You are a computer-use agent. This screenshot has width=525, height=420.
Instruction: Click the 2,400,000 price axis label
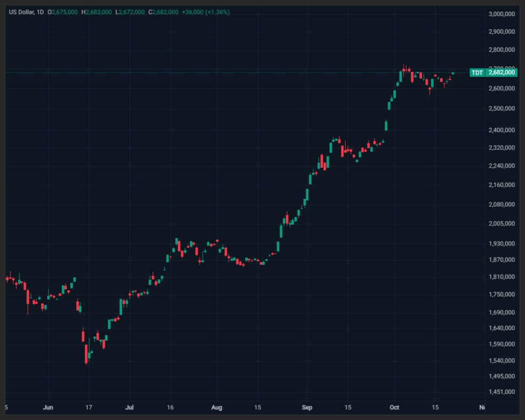point(502,130)
